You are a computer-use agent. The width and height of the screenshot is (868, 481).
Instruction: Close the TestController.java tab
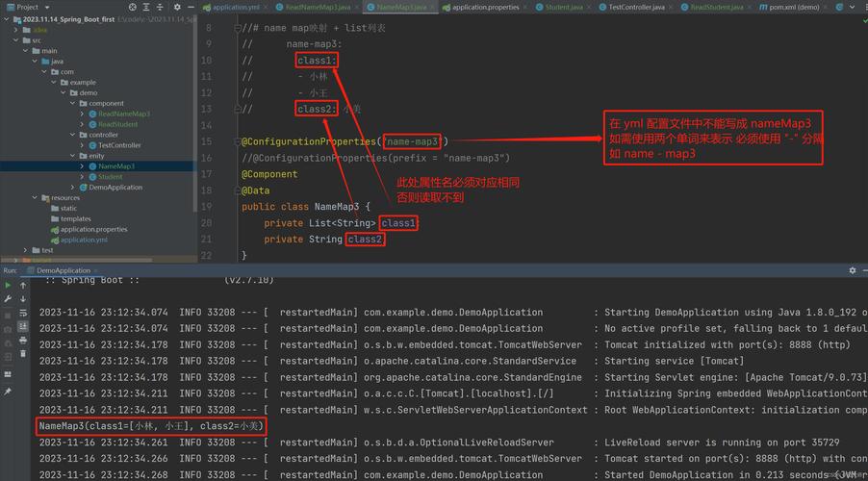point(671,7)
